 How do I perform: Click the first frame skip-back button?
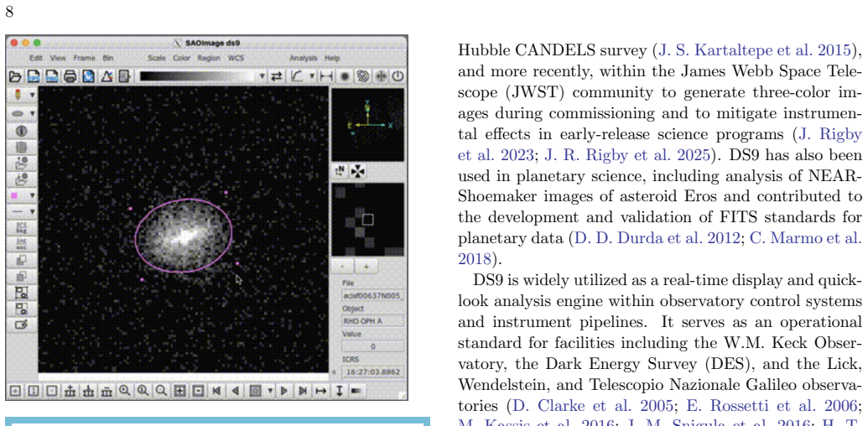click(x=216, y=391)
